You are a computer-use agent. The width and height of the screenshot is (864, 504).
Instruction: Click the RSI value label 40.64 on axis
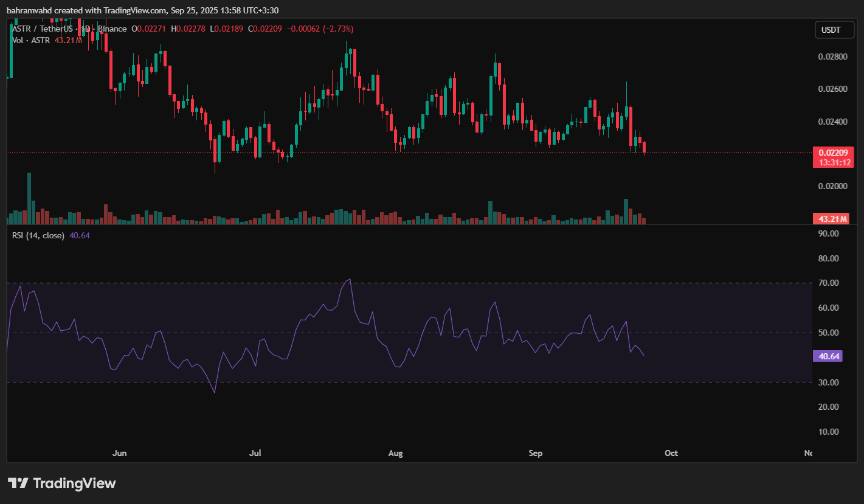[x=829, y=357]
